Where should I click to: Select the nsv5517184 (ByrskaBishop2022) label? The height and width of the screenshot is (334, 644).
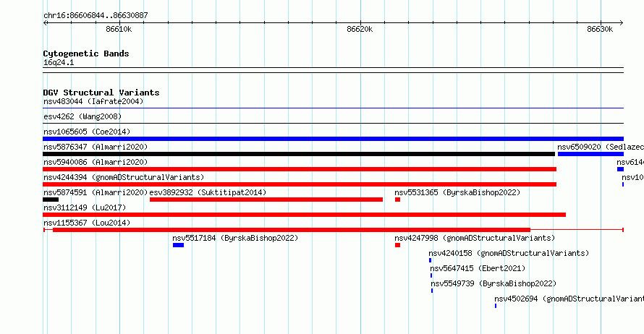click(x=235, y=238)
